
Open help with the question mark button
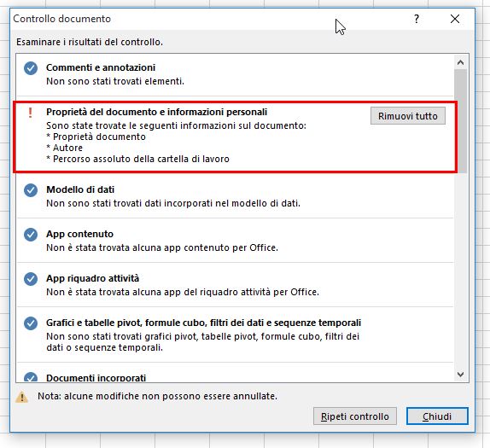point(417,19)
